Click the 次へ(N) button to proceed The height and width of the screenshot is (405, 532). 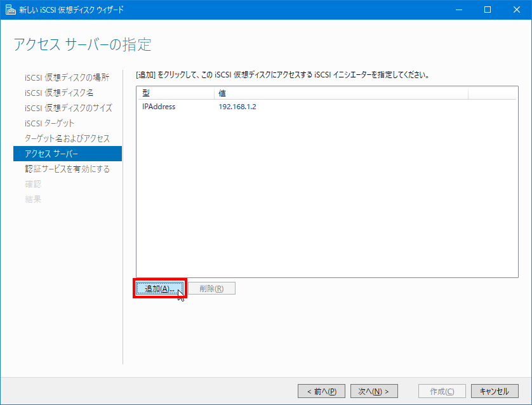point(373,390)
